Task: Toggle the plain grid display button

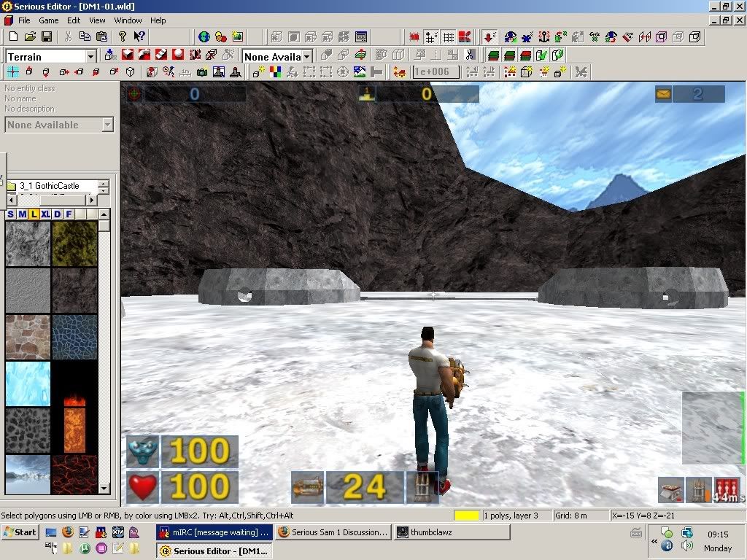Action: click(449, 36)
